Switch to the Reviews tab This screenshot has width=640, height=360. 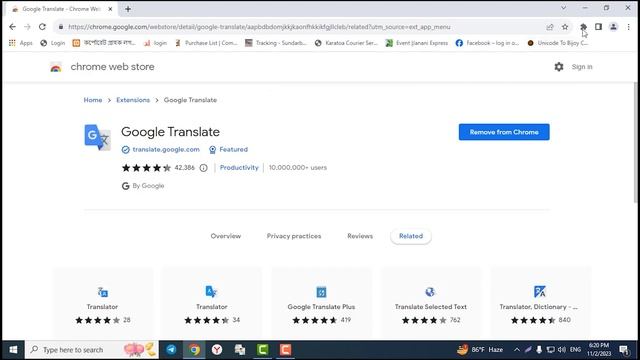[360, 236]
